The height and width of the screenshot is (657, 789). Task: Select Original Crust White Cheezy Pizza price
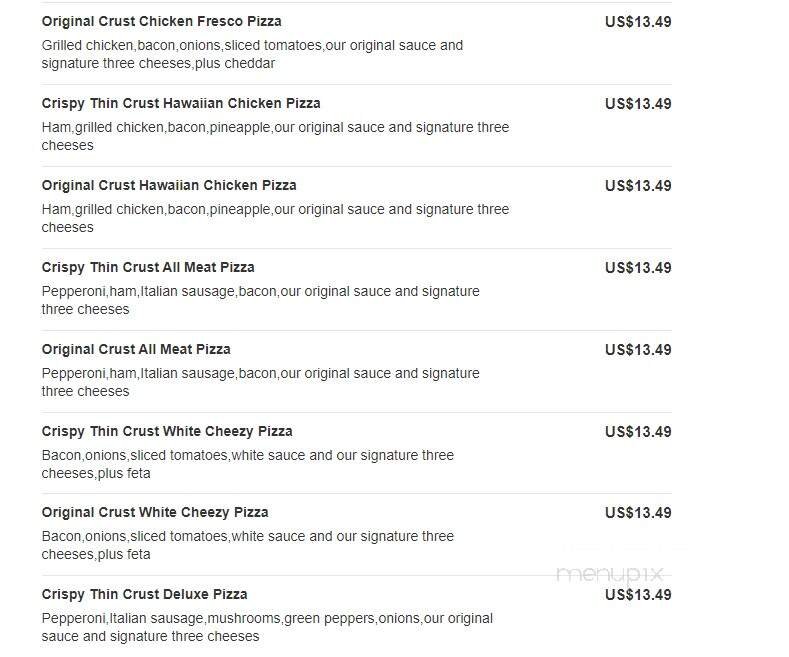[x=638, y=513]
